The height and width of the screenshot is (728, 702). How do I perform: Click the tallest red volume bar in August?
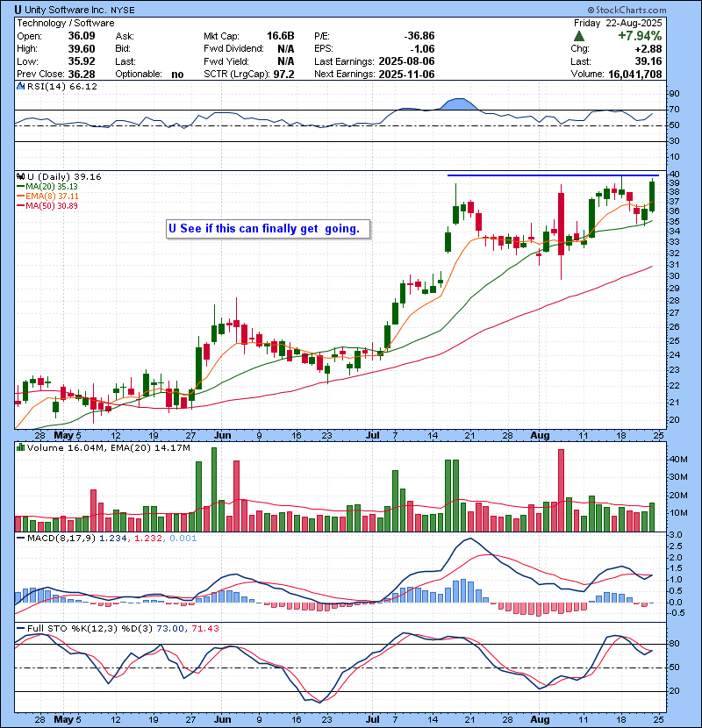(x=562, y=490)
